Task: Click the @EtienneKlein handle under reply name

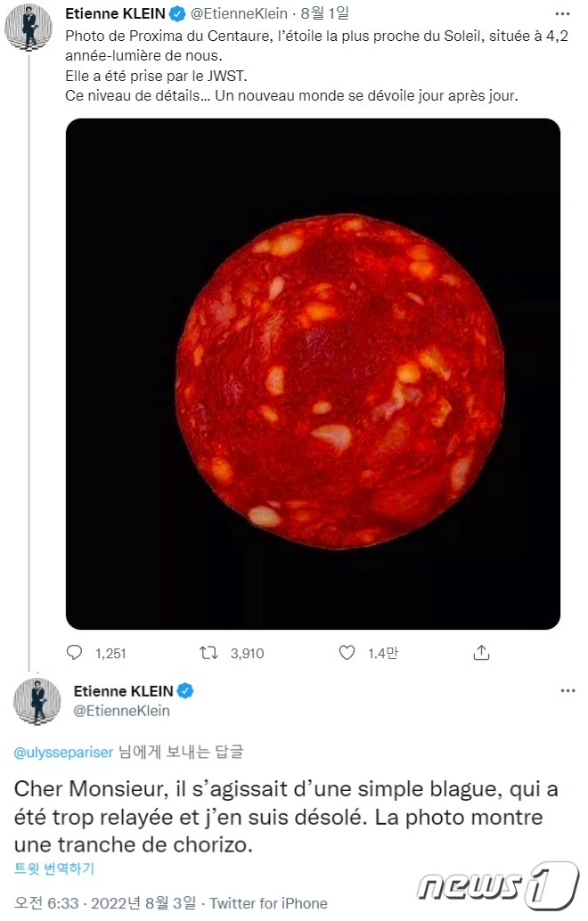Action: (x=121, y=711)
